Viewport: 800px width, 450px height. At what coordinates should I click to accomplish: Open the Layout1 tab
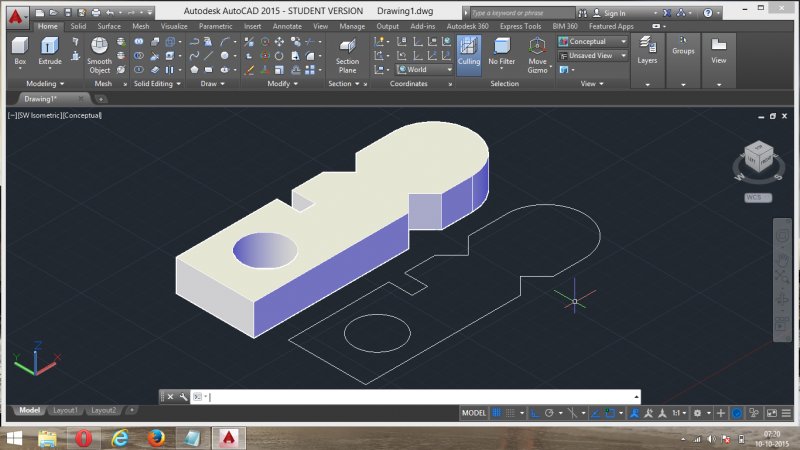66,410
